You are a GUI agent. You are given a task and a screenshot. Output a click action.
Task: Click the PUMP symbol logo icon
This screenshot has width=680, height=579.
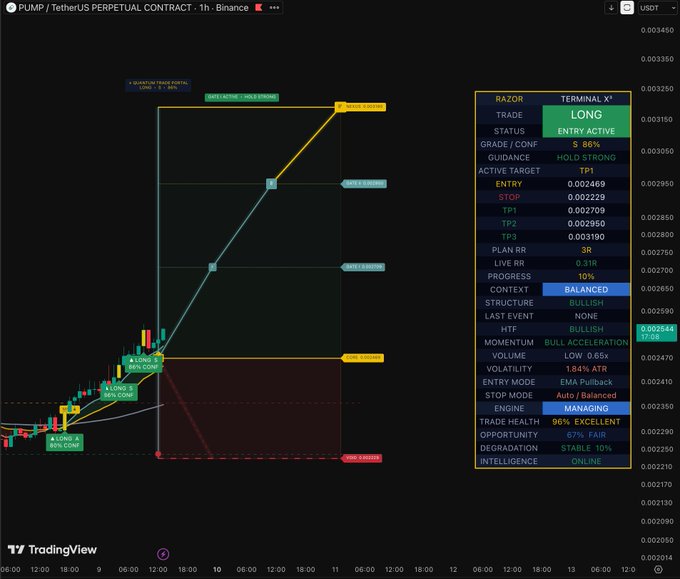11,7
